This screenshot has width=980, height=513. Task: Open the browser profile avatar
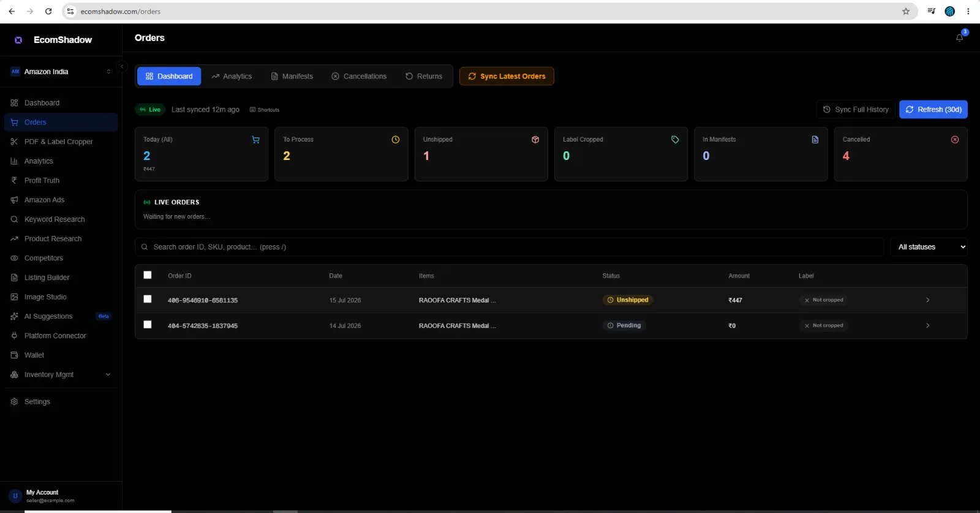(x=950, y=11)
